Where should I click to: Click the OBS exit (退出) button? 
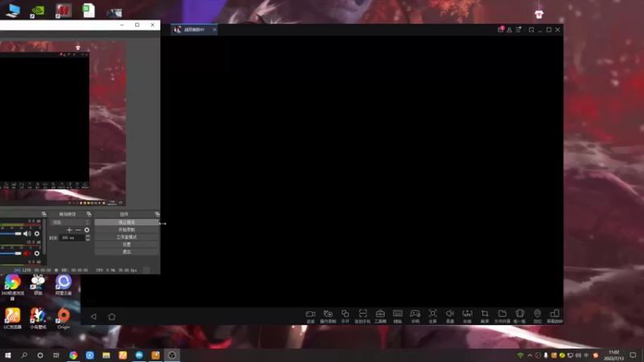pos(126,252)
